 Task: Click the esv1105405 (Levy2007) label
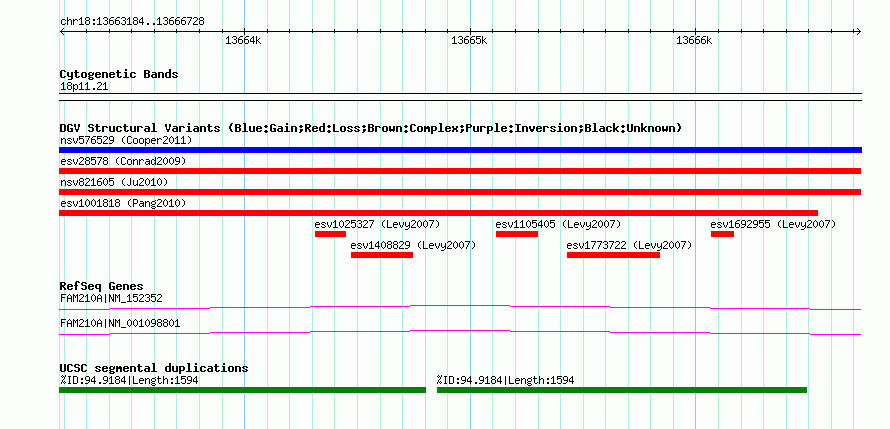pyautogui.click(x=559, y=224)
